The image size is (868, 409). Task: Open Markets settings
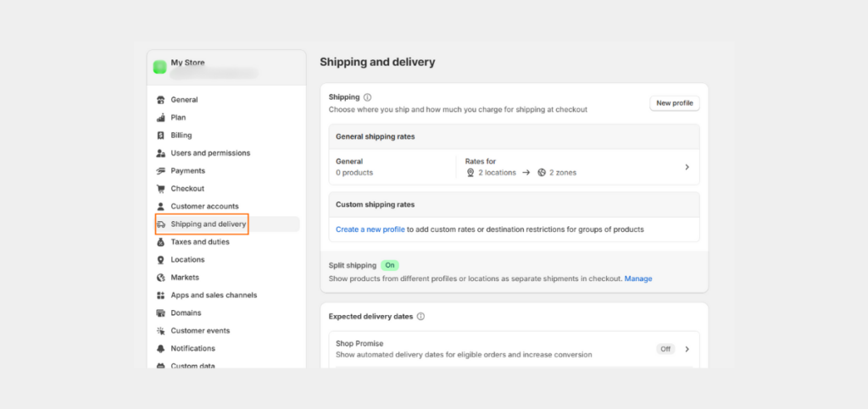point(185,278)
